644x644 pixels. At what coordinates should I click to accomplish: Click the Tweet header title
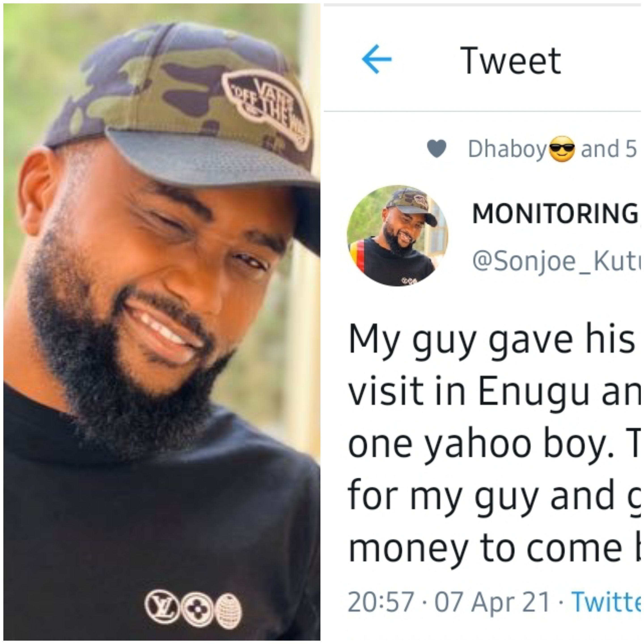point(510,61)
